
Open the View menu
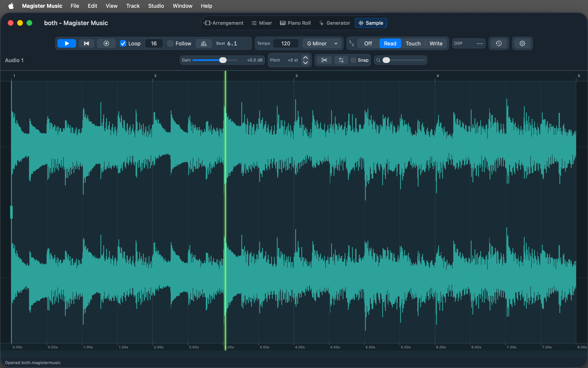tap(111, 6)
